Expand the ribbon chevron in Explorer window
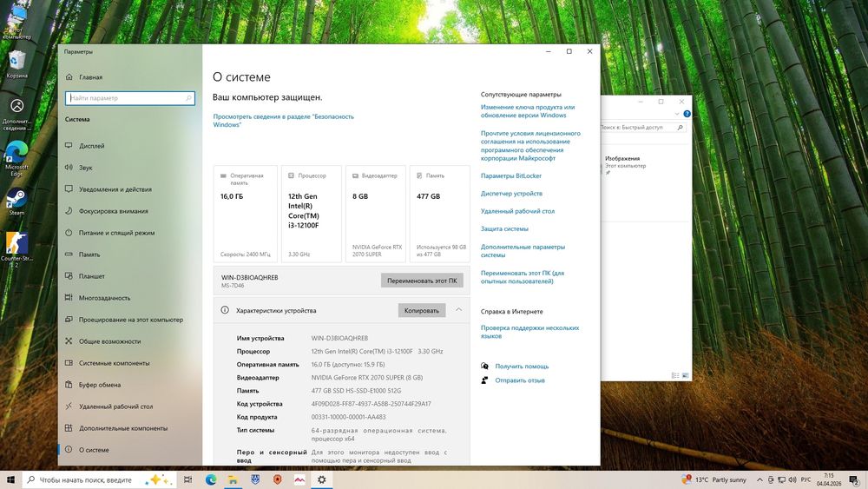 (676, 114)
